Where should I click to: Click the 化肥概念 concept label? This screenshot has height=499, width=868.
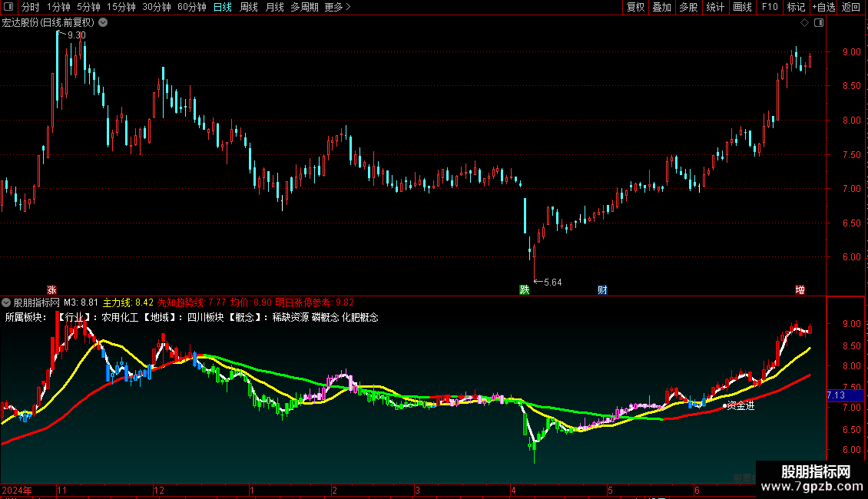pyautogui.click(x=359, y=318)
